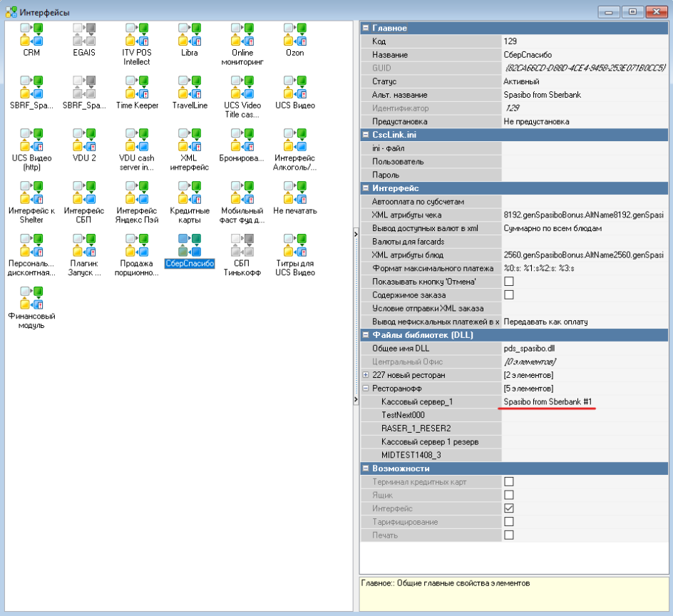673x616 pixels.
Task: Select the CRM interface icon
Action: (x=31, y=36)
